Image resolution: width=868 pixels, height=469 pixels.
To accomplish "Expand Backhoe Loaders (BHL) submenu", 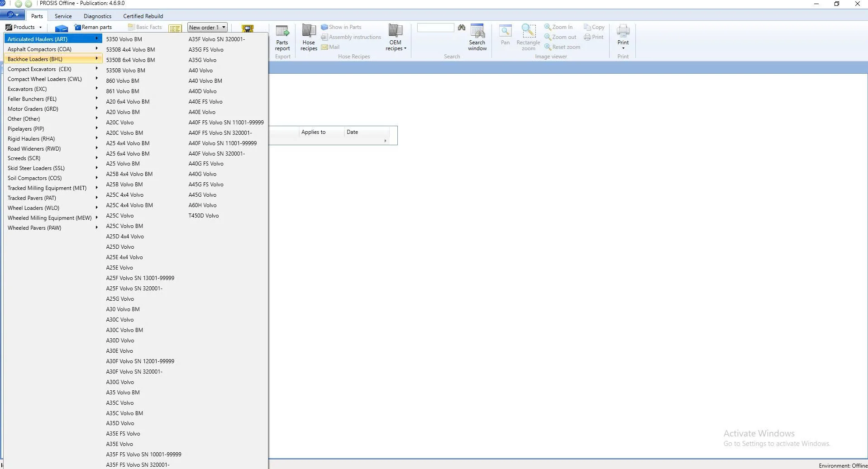I will tap(53, 59).
